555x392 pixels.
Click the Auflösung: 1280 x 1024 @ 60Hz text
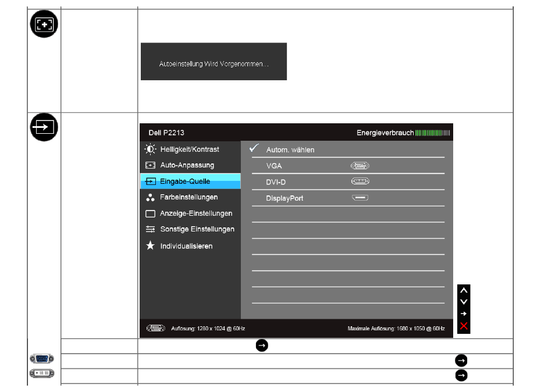click(x=208, y=329)
